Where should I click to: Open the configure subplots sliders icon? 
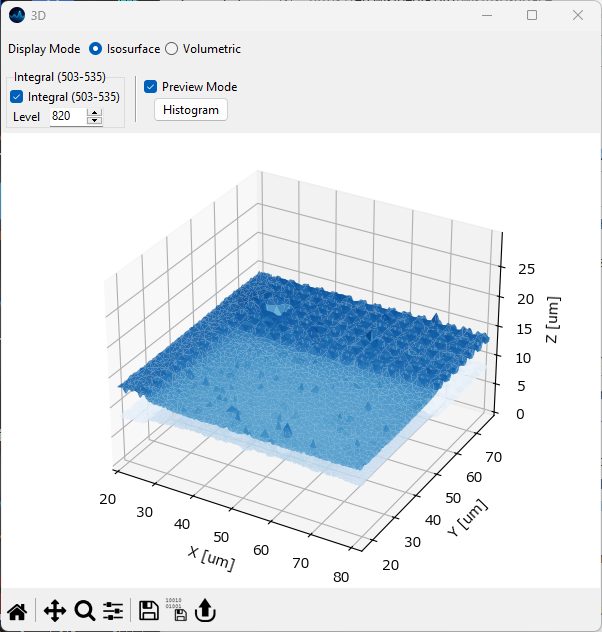(x=113, y=611)
